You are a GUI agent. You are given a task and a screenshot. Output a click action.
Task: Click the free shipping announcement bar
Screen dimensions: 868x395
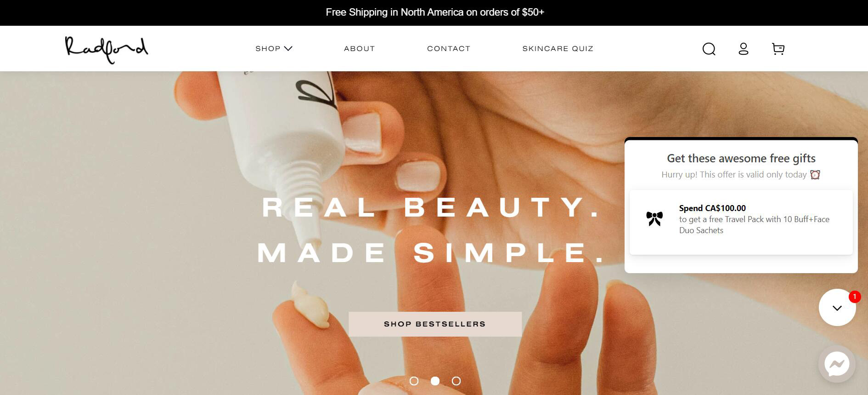pyautogui.click(x=434, y=12)
